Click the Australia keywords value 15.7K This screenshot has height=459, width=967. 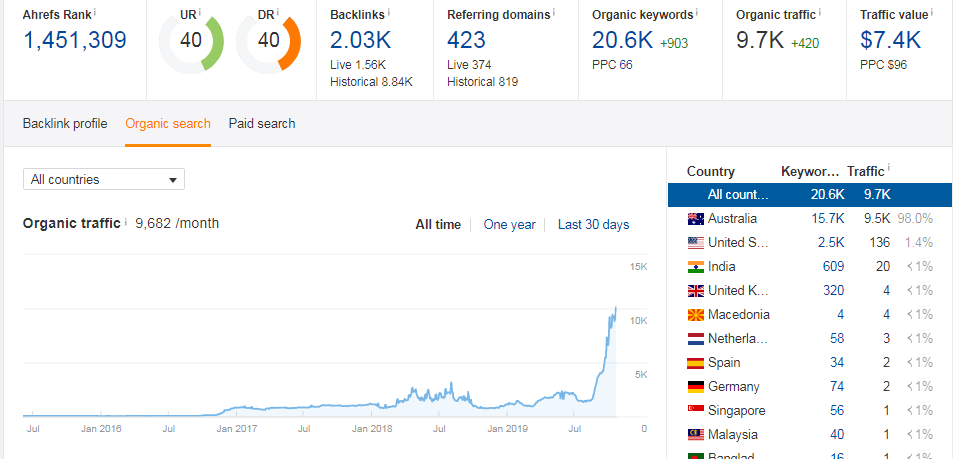tap(828, 218)
